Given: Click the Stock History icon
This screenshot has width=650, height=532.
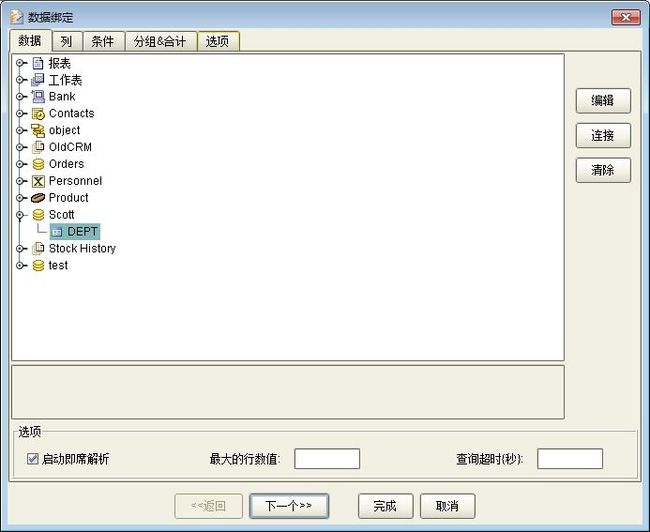Looking at the screenshot, I should (x=38, y=248).
